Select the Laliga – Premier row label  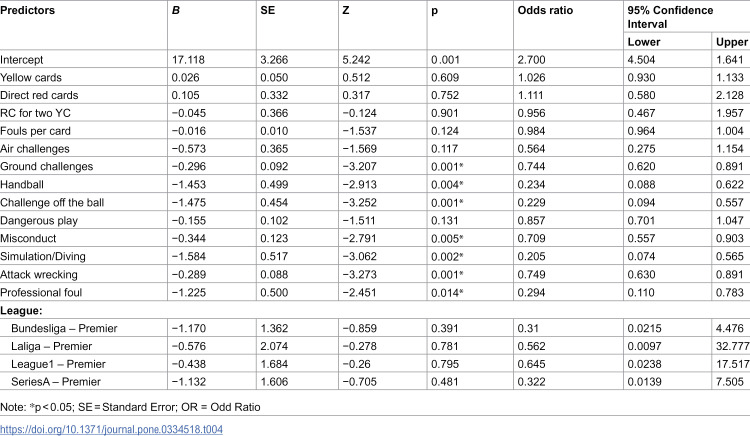coord(51,346)
